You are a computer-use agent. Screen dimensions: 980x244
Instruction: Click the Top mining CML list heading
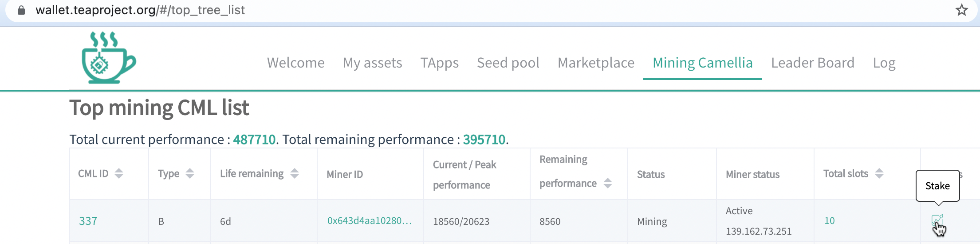pyautogui.click(x=159, y=108)
